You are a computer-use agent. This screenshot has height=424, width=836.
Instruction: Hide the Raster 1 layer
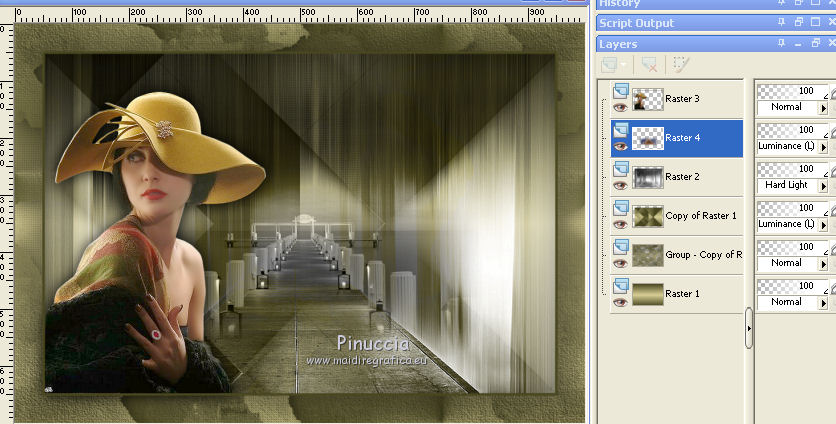(x=620, y=302)
